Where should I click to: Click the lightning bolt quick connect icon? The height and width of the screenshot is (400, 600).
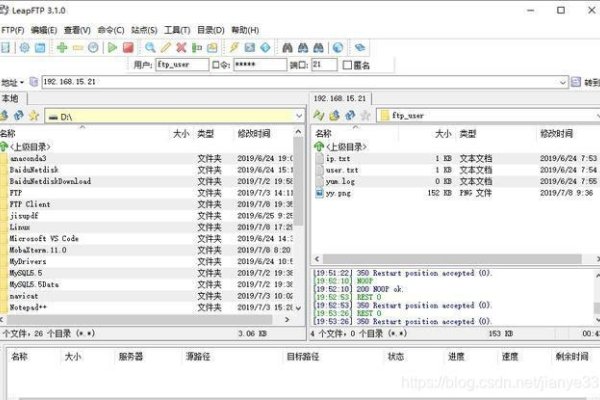pyautogui.click(x=234, y=47)
